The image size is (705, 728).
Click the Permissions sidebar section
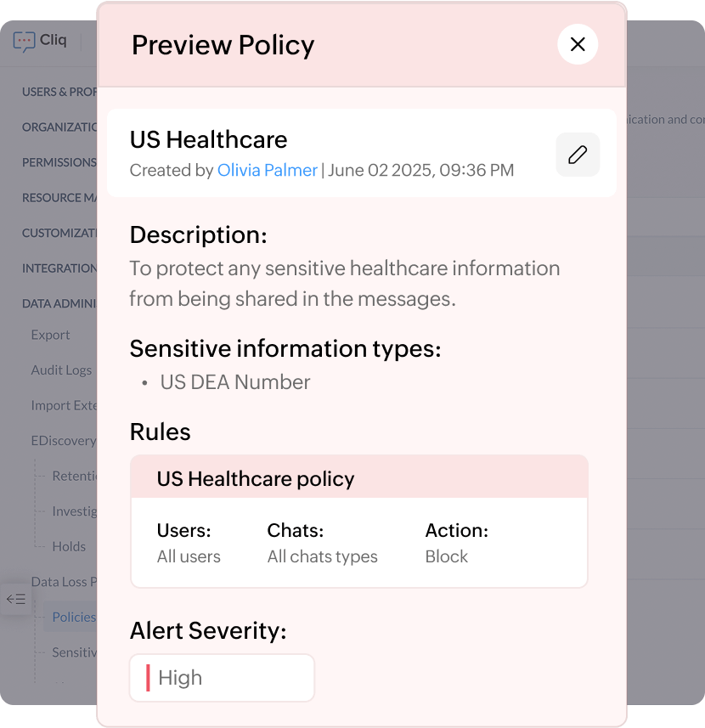pyautogui.click(x=59, y=161)
